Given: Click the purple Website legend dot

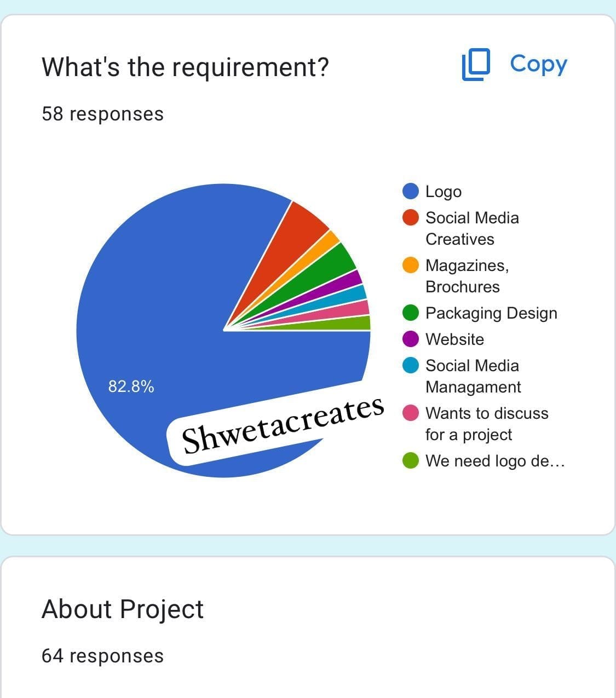Looking at the screenshot, I should tap(411, 339).
